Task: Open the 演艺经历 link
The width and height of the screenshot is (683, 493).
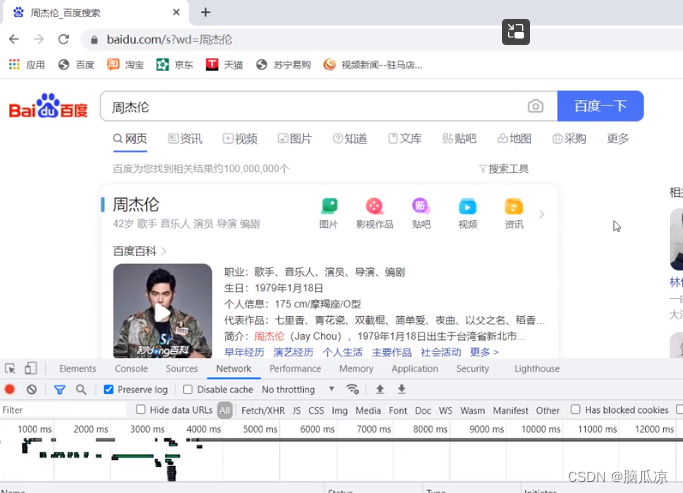Action: [x=293, y=352]
